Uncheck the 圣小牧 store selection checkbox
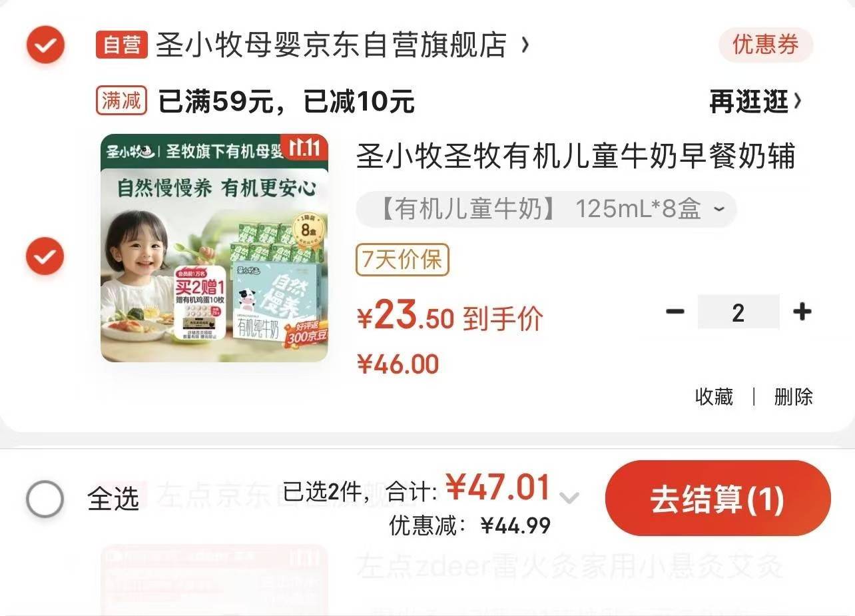Viewport: 855px width, 616px height. 45,45
